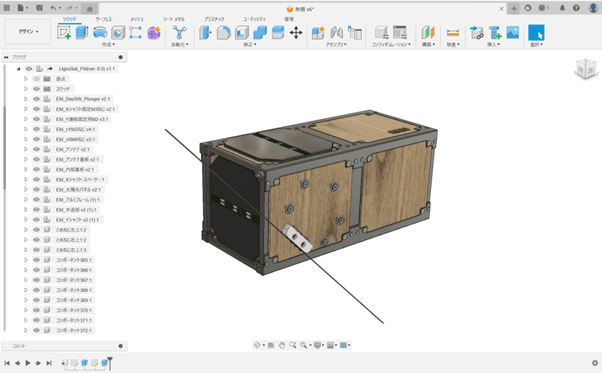Open timeline settings gear
The width and height of the screenshot is (602, 373).
(595, 363)
